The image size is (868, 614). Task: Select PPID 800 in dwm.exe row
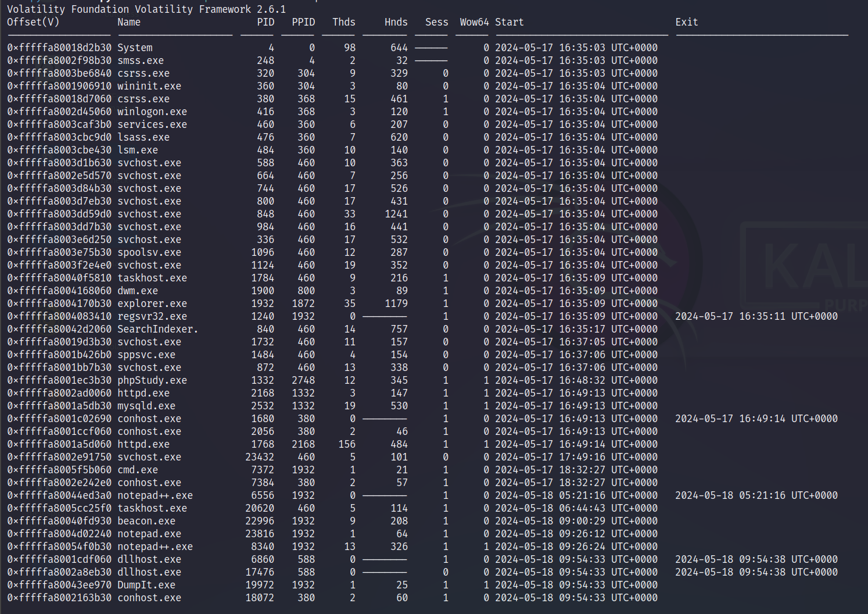306,291
